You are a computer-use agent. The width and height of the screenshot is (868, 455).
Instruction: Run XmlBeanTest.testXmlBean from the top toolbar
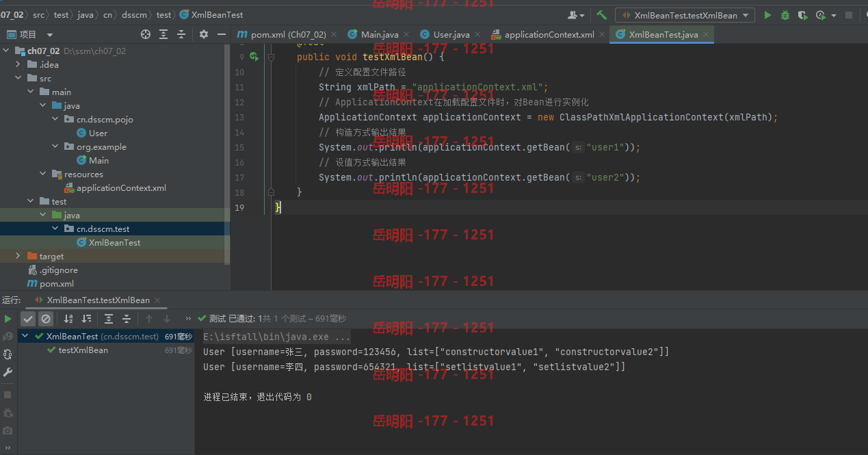(x=767, y=15)
